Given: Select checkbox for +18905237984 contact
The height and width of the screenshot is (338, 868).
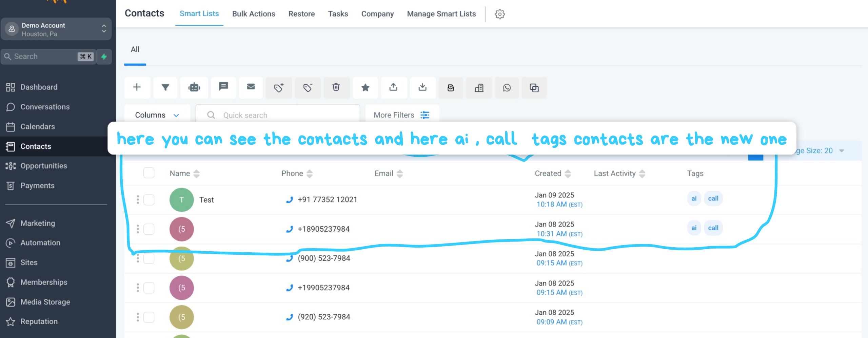Looking at the screenshot, I should pyautogui.click(x=149, y=229).
